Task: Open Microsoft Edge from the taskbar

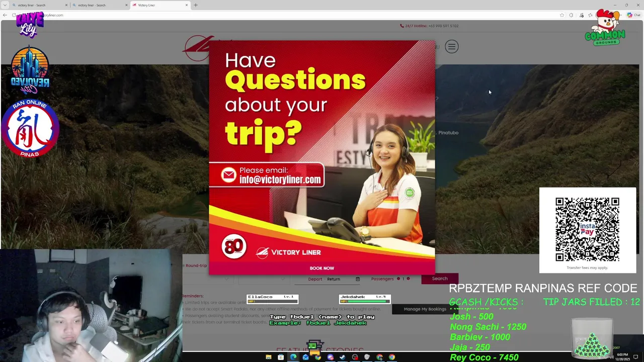Action: (x=293, y=357)
